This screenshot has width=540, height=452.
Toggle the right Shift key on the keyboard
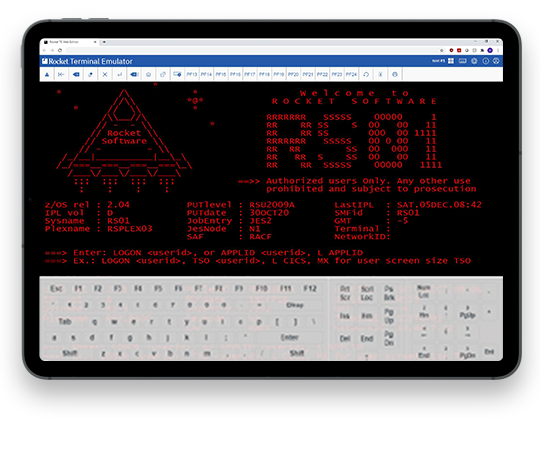297,353
